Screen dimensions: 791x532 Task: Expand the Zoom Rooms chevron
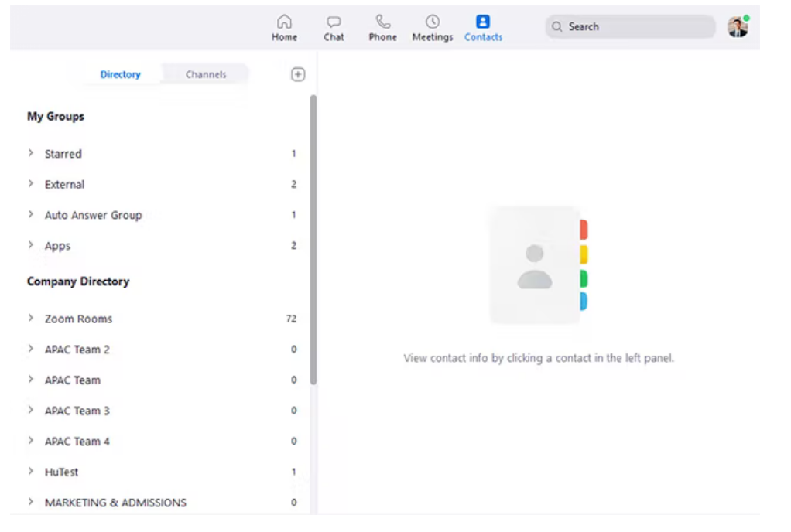coord(31,319)
